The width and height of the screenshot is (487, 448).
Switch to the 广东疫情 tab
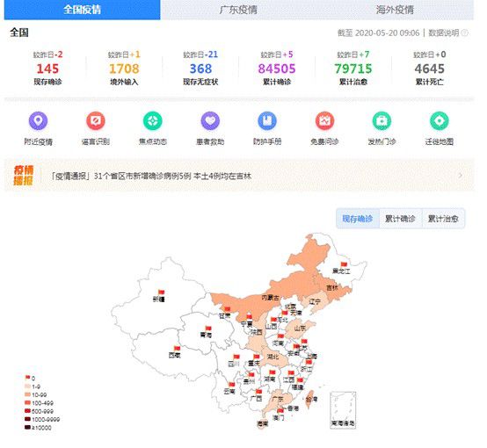pyautogui.click(x=238, y=10)
